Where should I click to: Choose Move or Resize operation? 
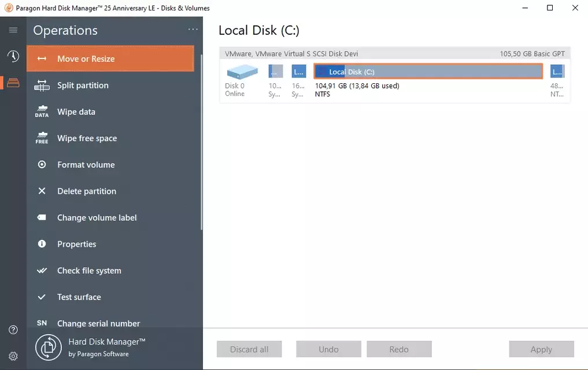coord(110,58)
